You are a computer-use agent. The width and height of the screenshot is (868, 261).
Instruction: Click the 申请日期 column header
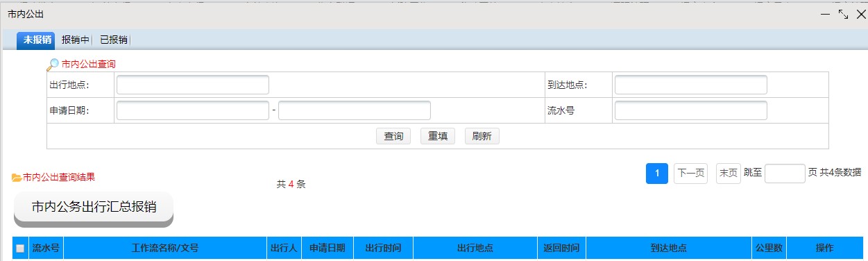pos(327,249)
